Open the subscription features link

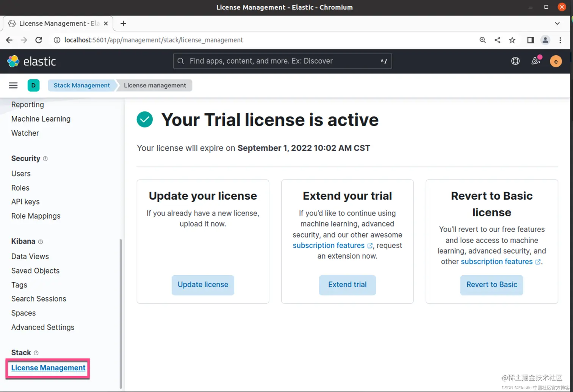coord(328,245)
